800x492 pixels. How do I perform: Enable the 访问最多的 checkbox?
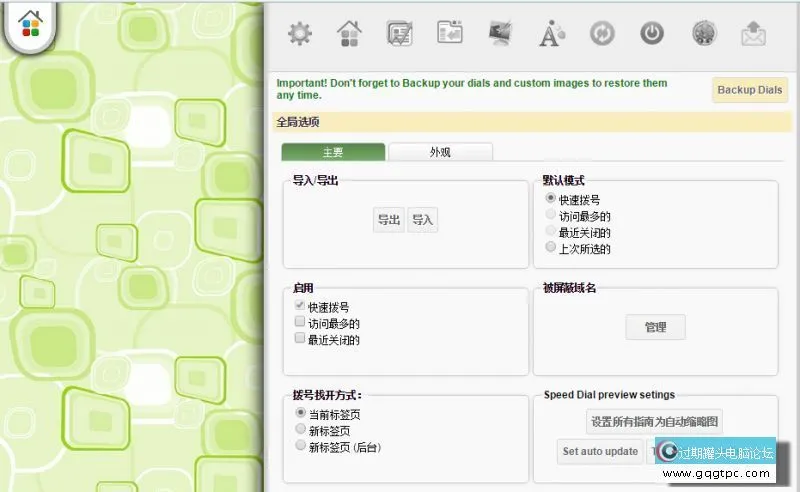coord(300,323)
